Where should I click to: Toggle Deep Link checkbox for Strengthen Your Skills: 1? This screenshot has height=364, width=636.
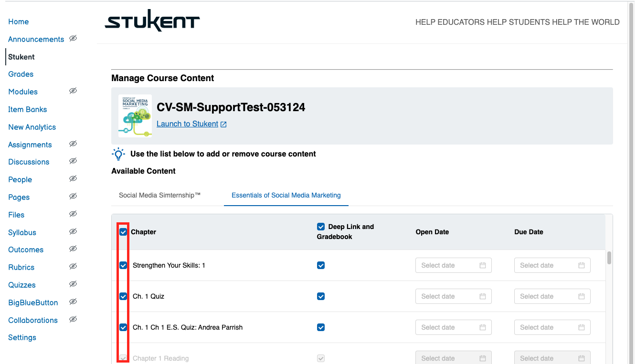tap(321, 265)
